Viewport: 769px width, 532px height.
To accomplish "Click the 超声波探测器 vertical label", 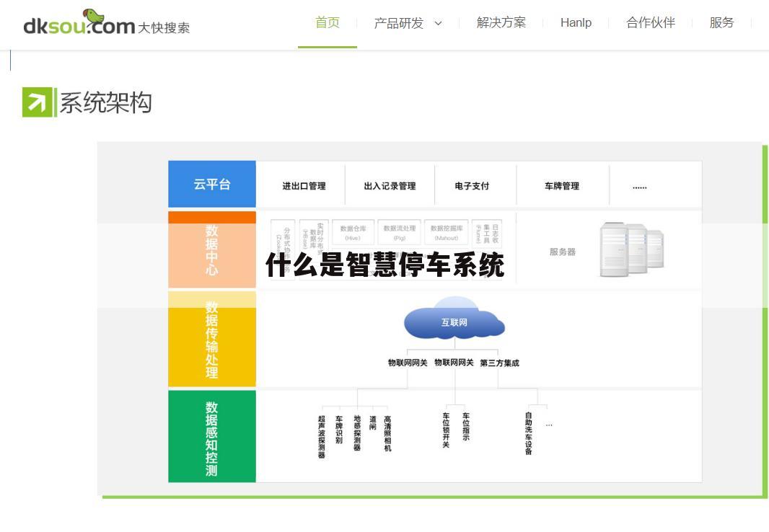I will point(322,437).
